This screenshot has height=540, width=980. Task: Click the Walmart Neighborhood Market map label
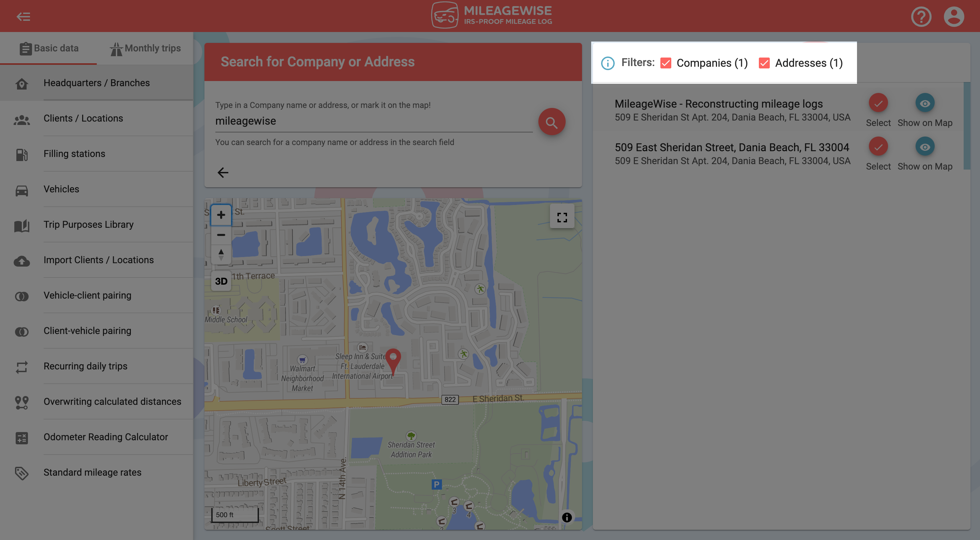pyautogui.click(x=303, y=378)
